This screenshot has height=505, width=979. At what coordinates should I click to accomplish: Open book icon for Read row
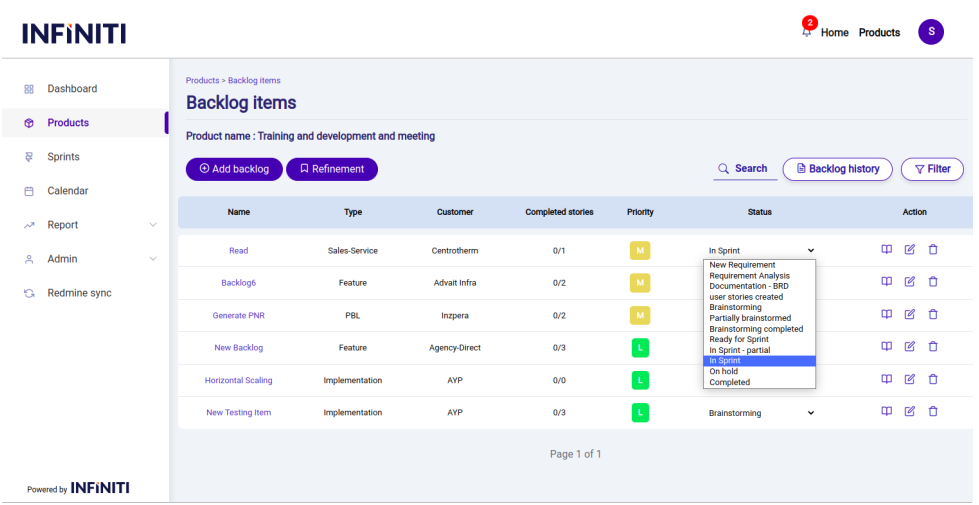[886, 250]
